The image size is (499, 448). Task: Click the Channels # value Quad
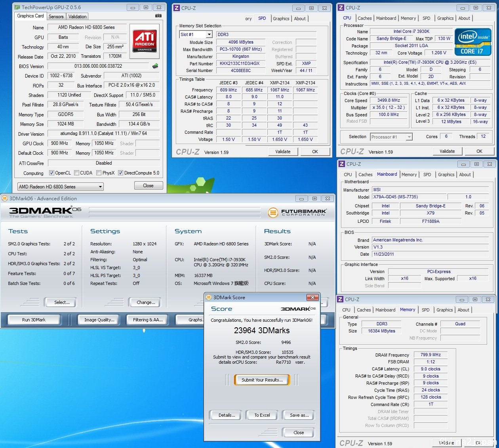click(460, 324)
